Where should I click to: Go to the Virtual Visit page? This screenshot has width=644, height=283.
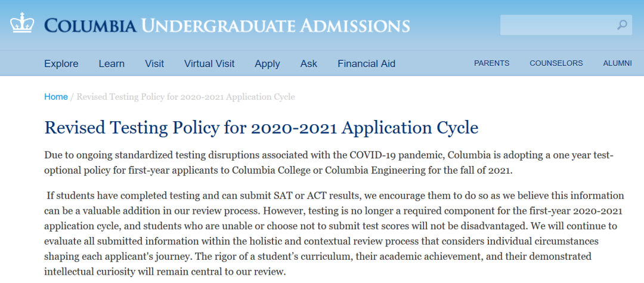[x=209, y=63]
